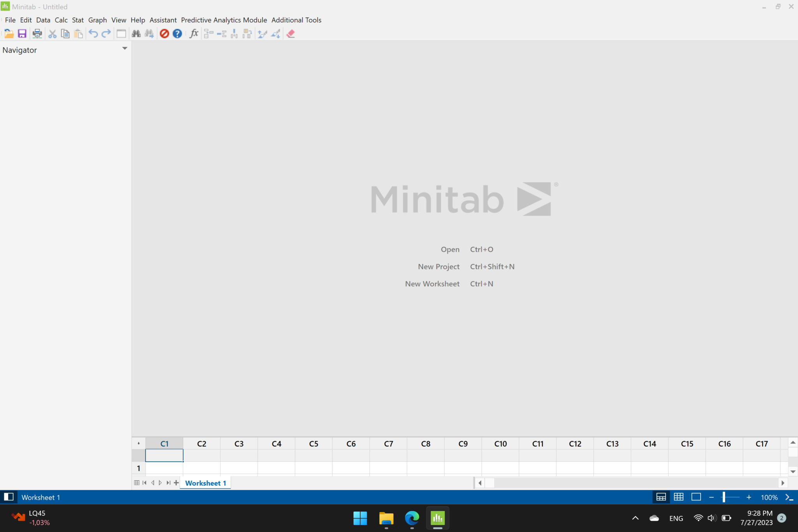Select the Eraser icon on the toolbar

[x=291, y=34]
